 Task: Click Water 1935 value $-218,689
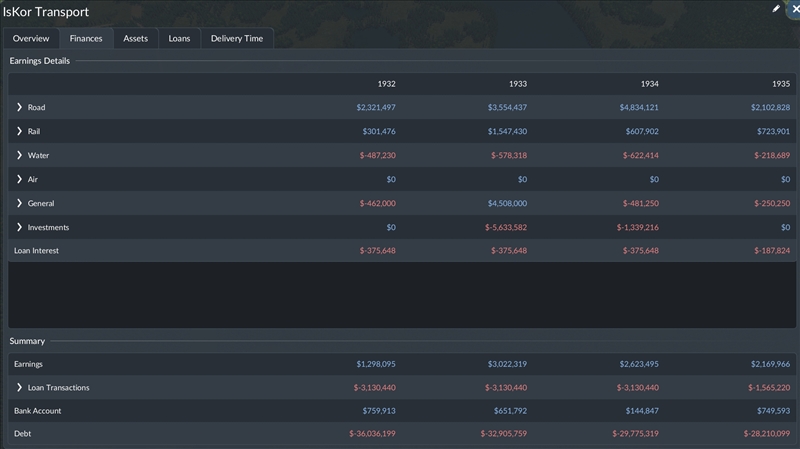pos(772,155)
